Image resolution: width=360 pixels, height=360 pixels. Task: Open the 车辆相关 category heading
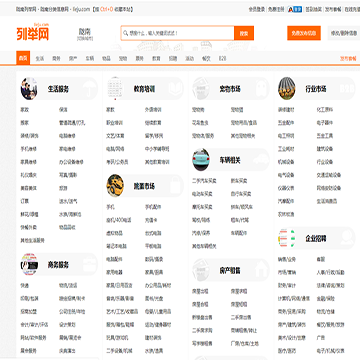click(230, 160)
